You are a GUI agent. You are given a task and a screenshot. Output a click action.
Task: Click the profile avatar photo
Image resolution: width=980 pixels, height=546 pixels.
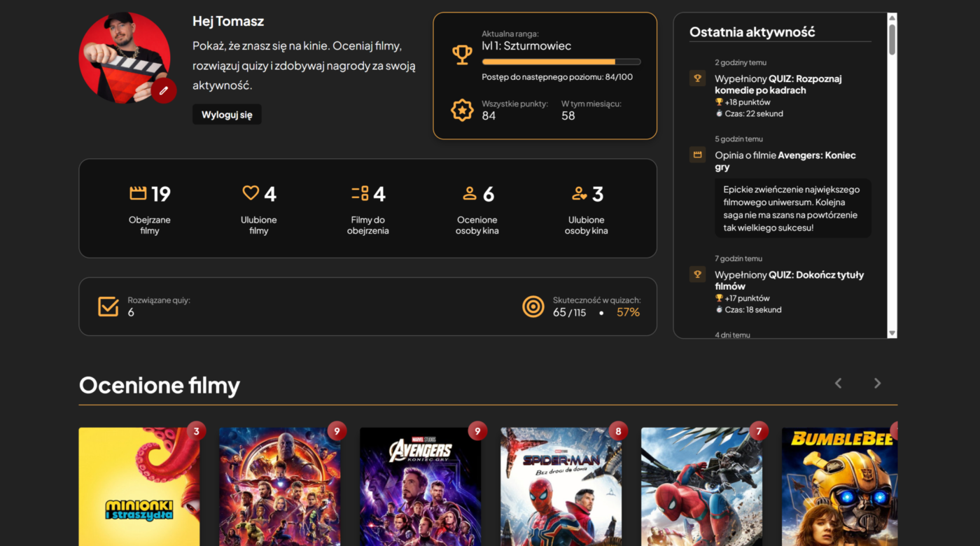pyautogui.click(x=125, y=57)
